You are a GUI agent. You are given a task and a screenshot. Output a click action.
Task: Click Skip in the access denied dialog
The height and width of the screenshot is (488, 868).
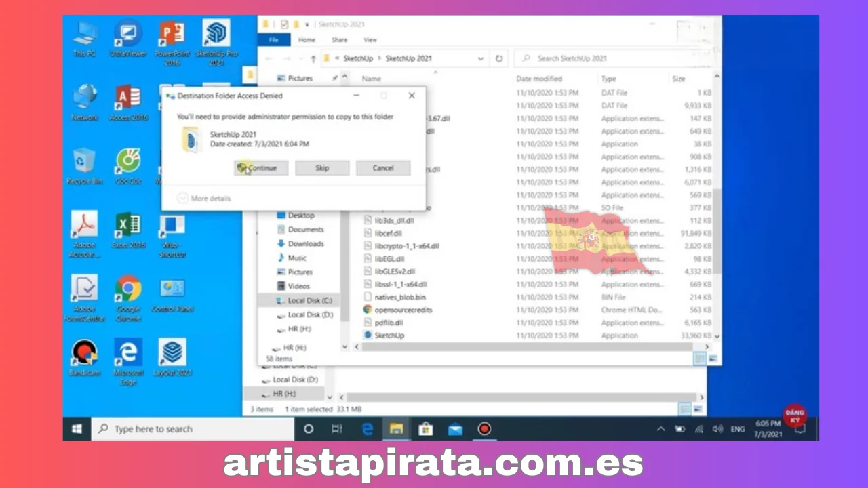322,168
